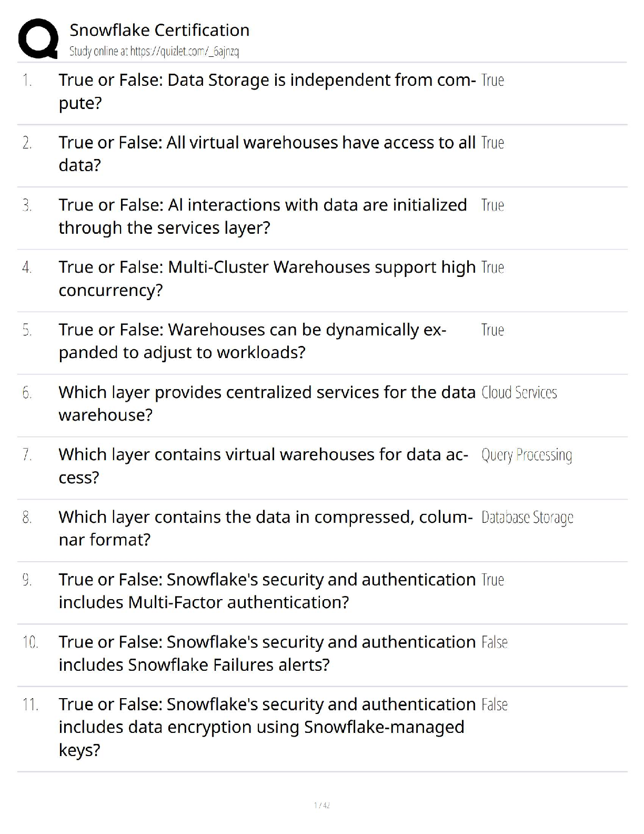
Task: Click the Cloud Services answer
Action: click(x=519, y=393)
